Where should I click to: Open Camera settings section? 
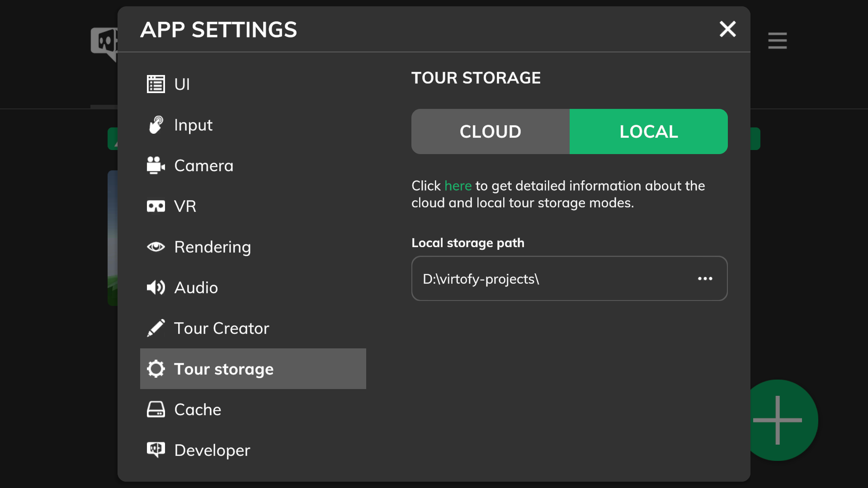[x=203, y=165]
